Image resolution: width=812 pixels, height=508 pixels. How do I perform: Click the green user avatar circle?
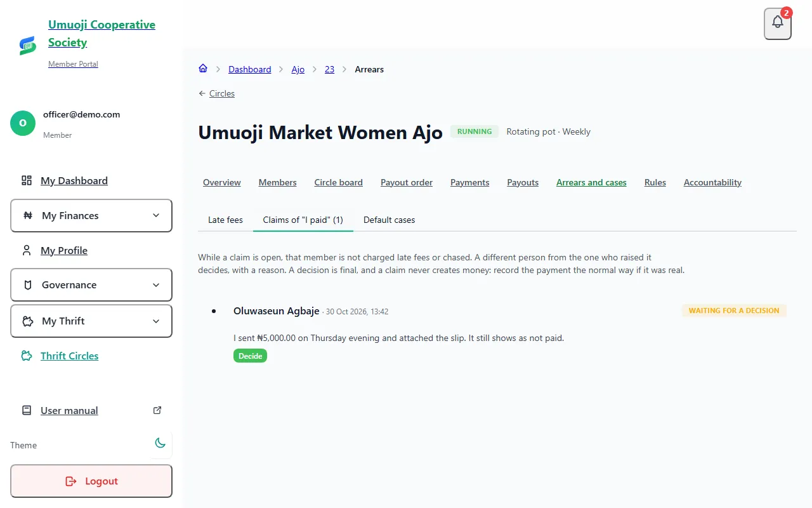click(23, 123)
